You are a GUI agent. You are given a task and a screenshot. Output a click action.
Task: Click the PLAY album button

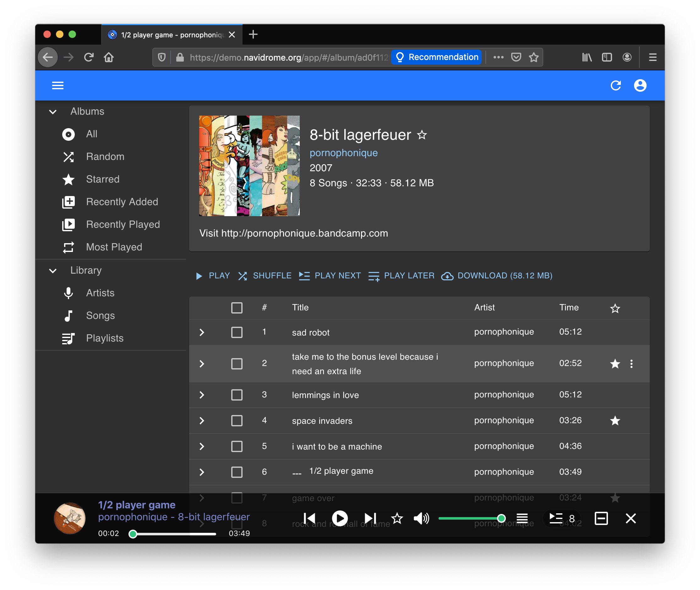click(x=213, y=276)
